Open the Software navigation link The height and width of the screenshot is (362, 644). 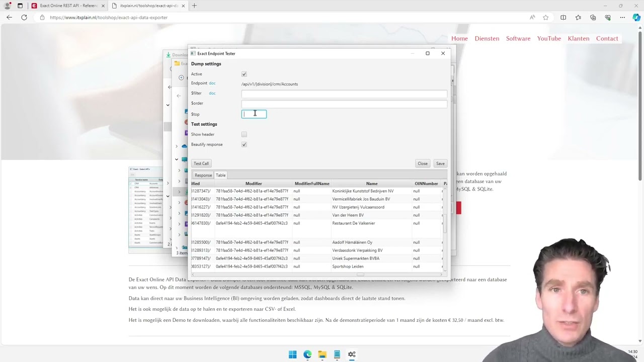(x=518, y=39)
